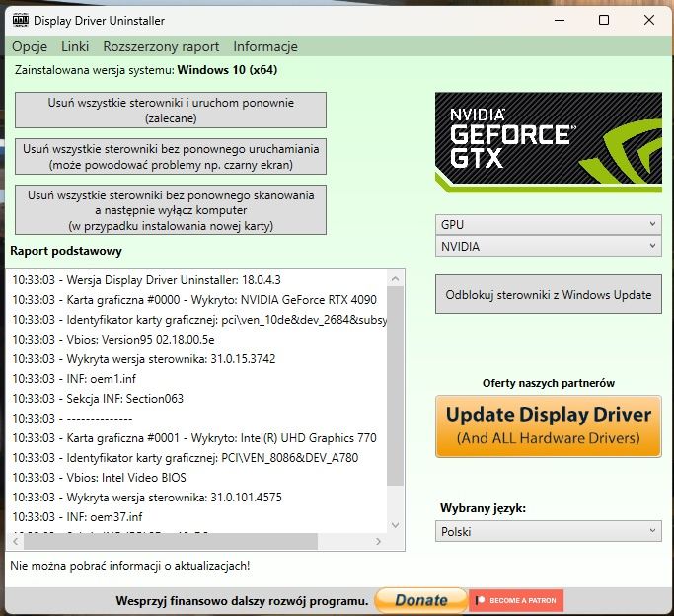Screen dimensions: 674x616
Task: Select the NVIDIA GeForce RTX 4090 report line
Action: pyautogui.click(x=194, y=300)
